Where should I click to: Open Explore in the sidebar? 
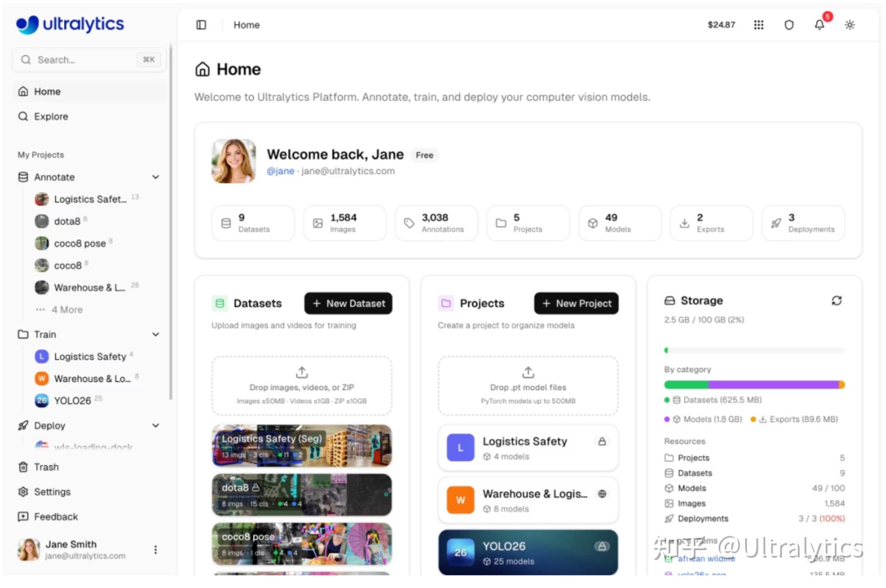click(89, 116)
